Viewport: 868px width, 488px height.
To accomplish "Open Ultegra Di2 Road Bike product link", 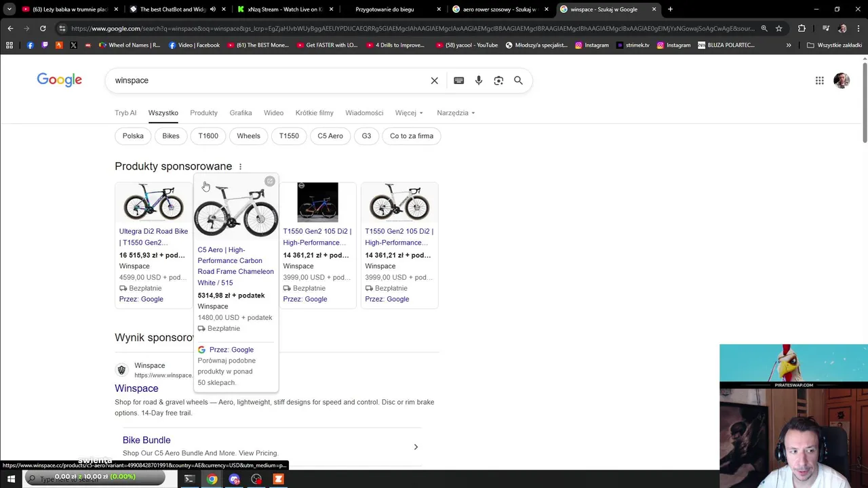I will 153,237.
